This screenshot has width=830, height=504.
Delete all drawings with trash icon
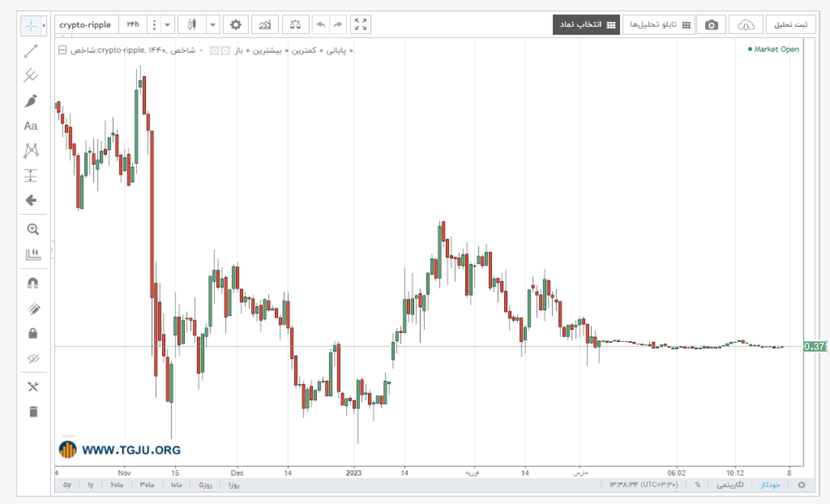[33, 412]
